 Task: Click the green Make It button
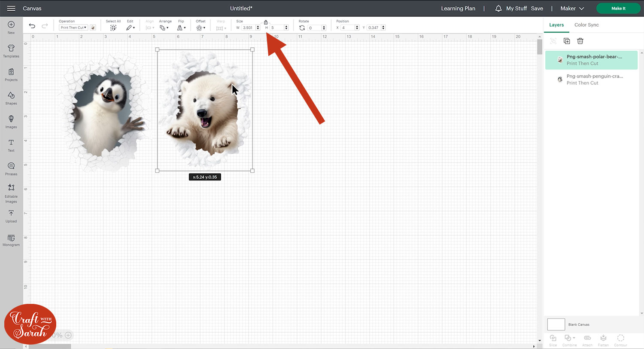[618, 9]
